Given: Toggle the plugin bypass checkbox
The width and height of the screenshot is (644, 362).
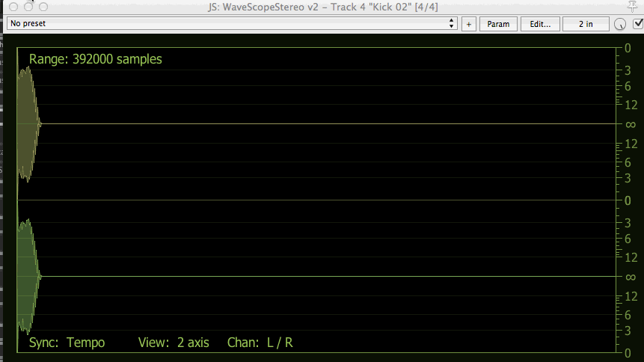Looking at the screenshot, I should click(x=639, y=24).
